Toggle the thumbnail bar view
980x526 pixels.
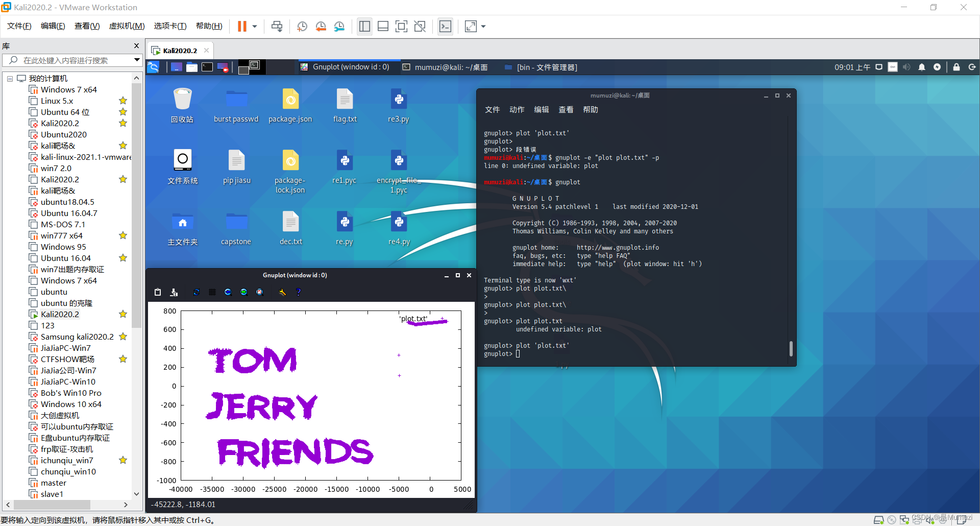click(383, 27)
